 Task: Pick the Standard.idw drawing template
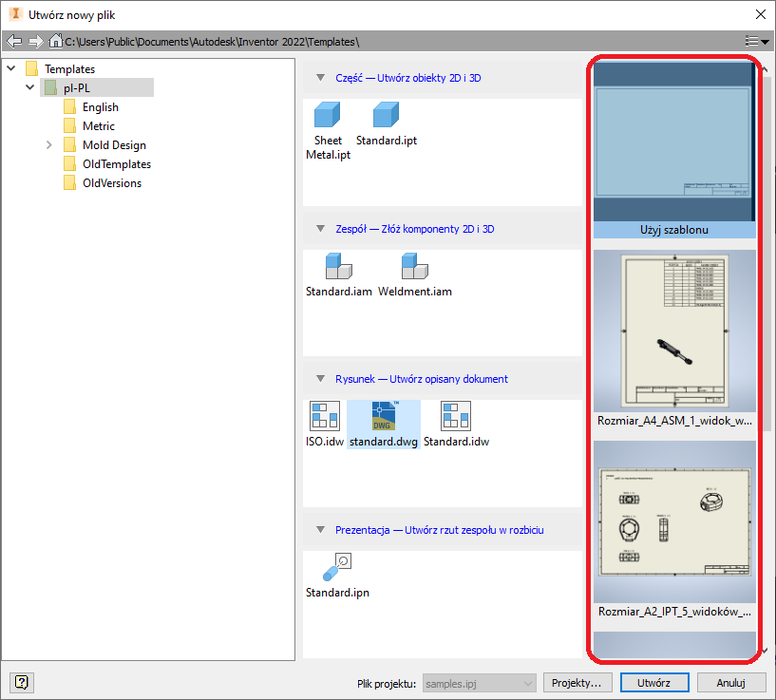456,417
